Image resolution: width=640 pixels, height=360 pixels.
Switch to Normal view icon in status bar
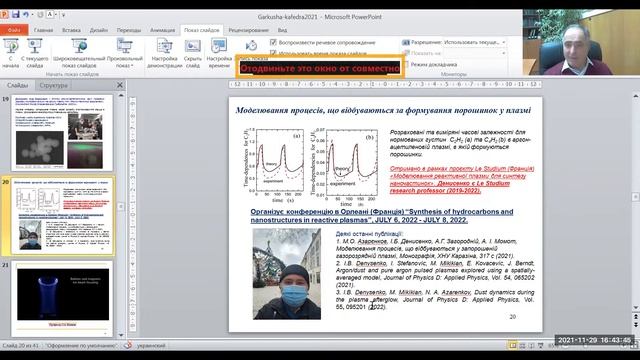513,346
